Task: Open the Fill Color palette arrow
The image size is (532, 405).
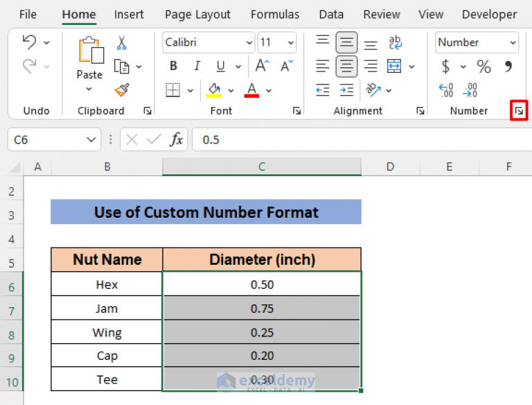Action: [231, 91]
